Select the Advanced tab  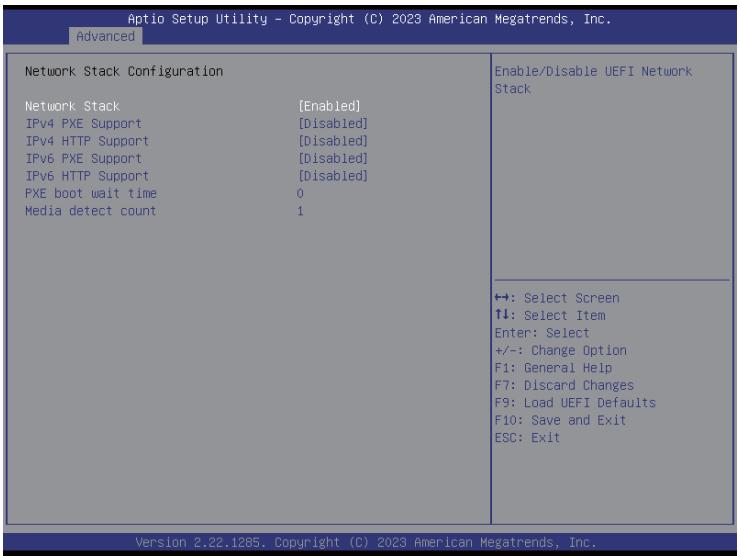[x=105, y=36]
